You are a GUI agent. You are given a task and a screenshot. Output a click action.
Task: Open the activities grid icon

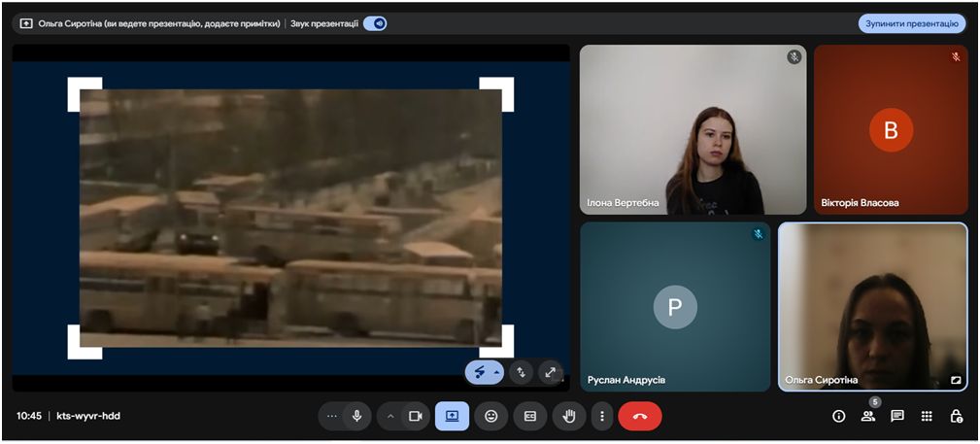tap(927, 416)
